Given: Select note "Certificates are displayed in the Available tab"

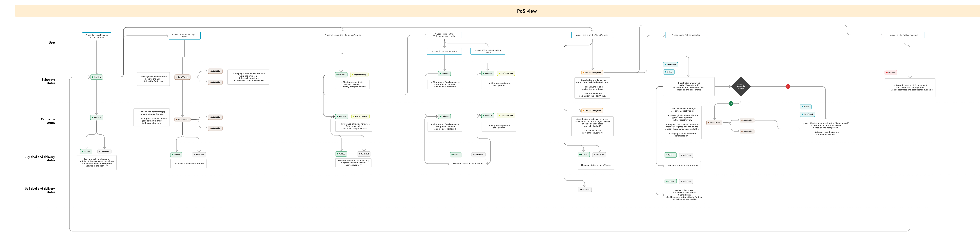Looking at the screenshot, I should 592,126.
